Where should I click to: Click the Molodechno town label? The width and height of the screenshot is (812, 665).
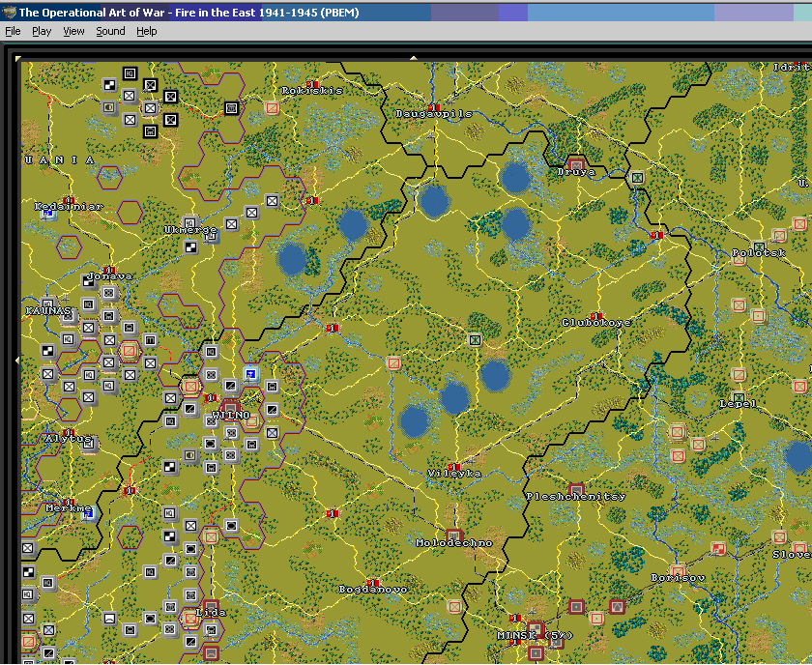[454, 543]
